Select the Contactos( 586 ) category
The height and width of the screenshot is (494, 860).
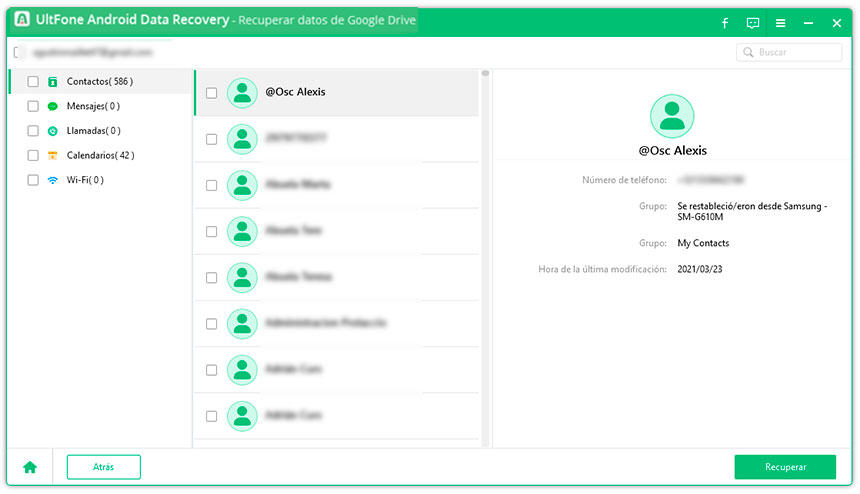click(100, 82)
